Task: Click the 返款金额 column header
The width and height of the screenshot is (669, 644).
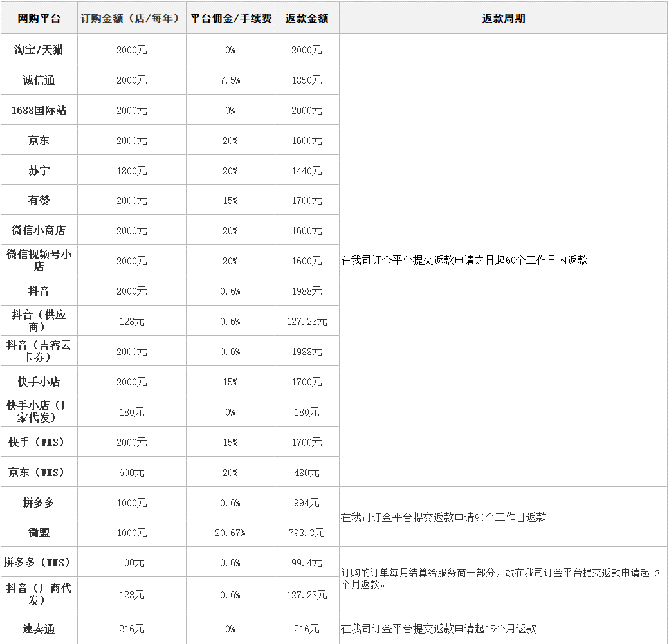Action: click(x=307, y=19)
